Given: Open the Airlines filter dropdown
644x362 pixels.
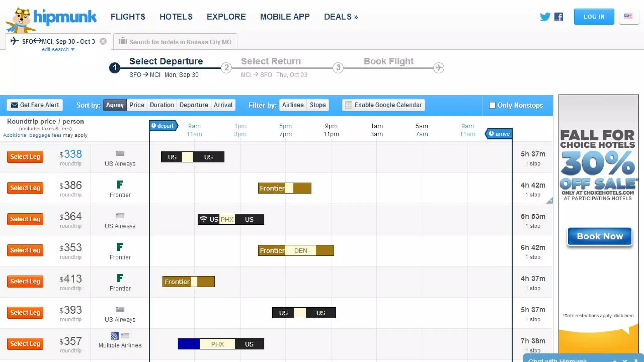Looking at the screenshot, I should [292, 105].
